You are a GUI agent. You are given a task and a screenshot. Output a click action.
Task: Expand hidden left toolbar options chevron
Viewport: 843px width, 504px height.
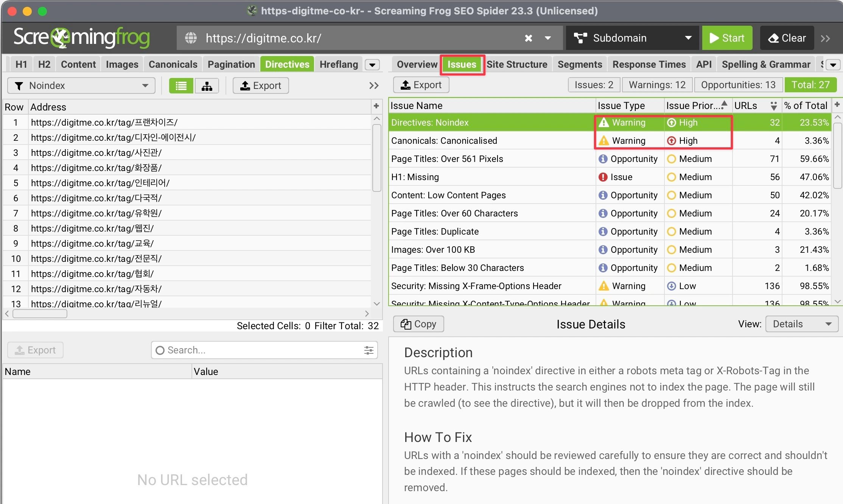374,86
